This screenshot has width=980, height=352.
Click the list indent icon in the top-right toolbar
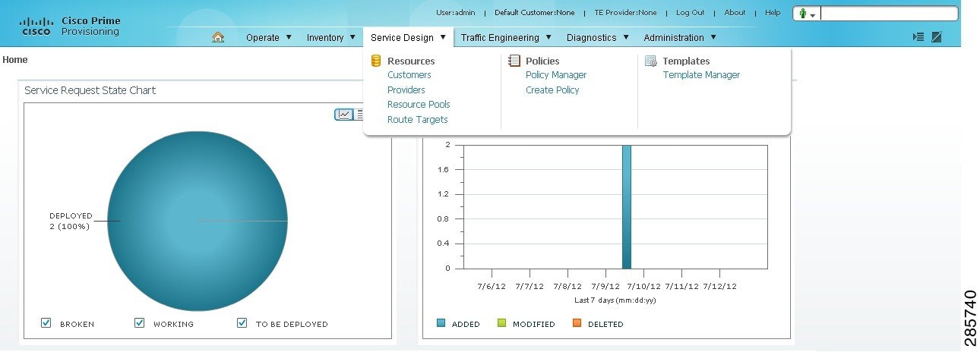click(918, 36)
